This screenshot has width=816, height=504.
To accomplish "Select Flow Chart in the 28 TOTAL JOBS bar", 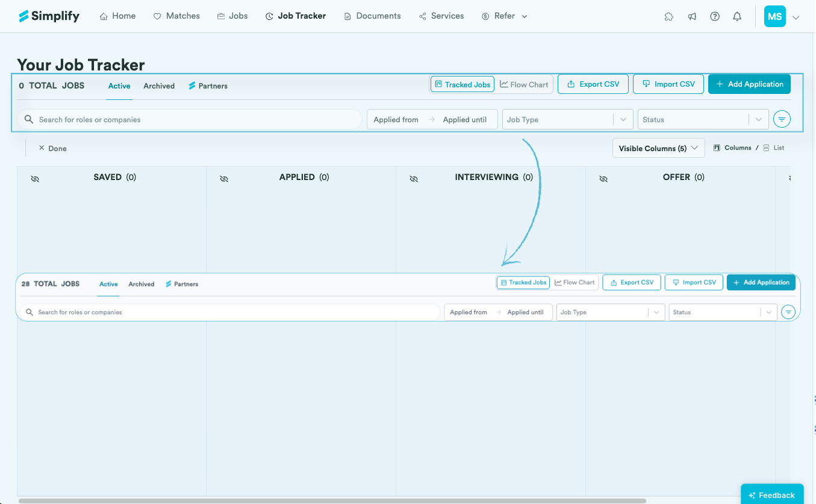I will click(575, 282).
